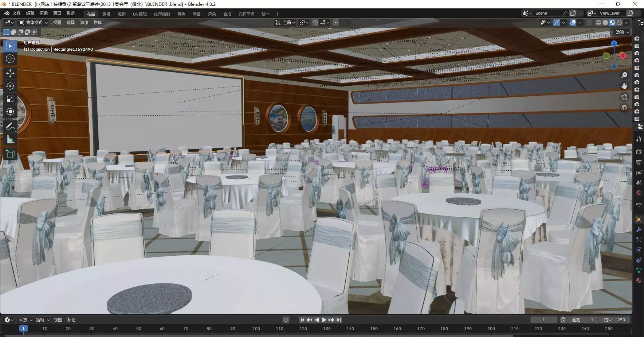Click the viewport zoom magnifier icon
644x337 pixels.
point(624,75)
